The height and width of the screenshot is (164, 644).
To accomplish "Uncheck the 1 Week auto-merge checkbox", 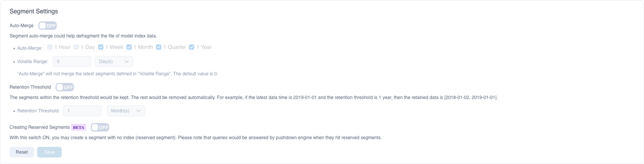I will [101, 47].
